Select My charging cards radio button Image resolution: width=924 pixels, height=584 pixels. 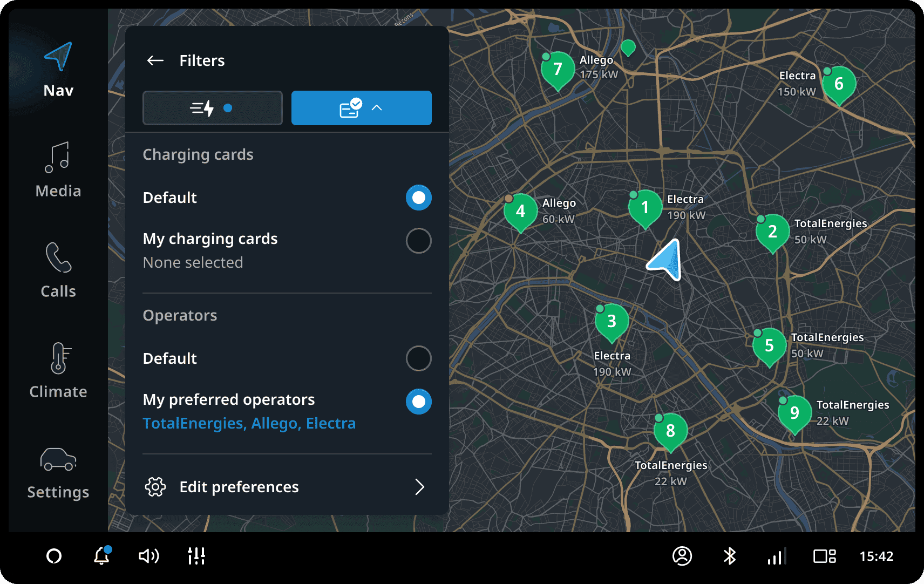pyautogui.click(x=418, y=241)
